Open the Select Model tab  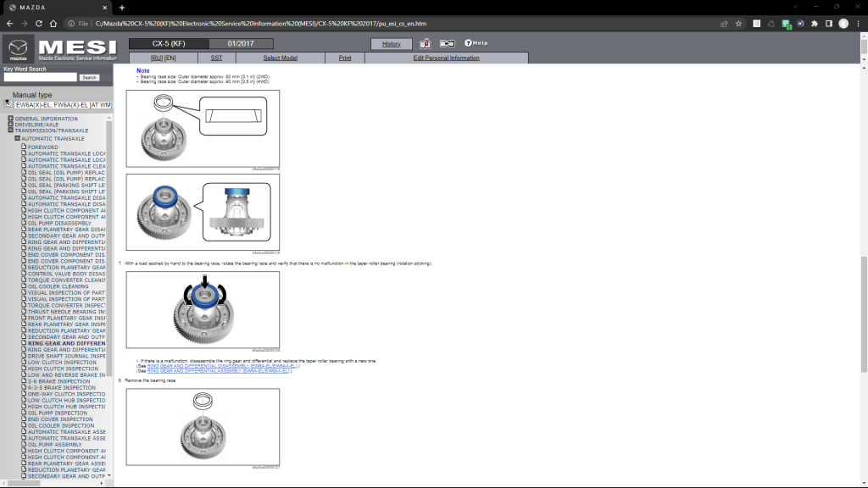pos(280,58)
